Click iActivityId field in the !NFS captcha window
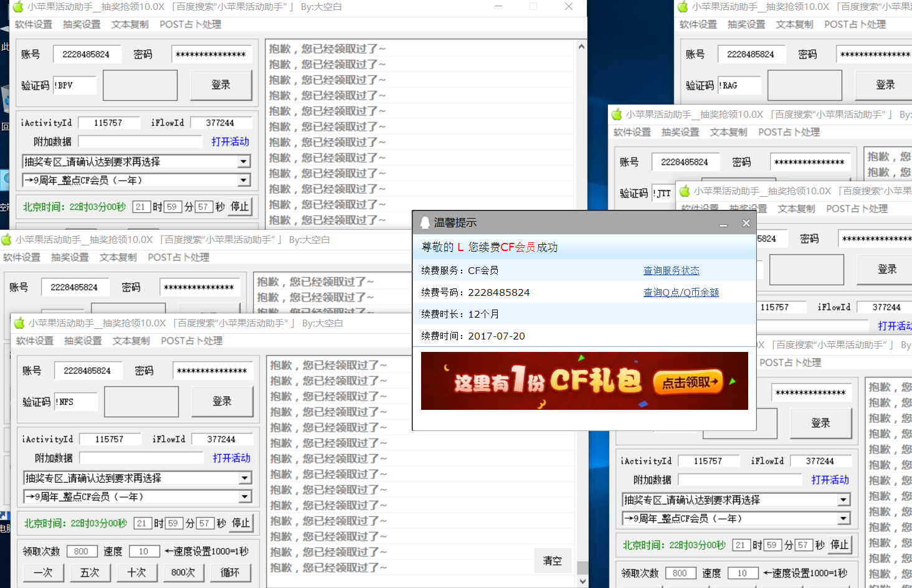This screenshot has height=588, width=912. coord(110,439)
